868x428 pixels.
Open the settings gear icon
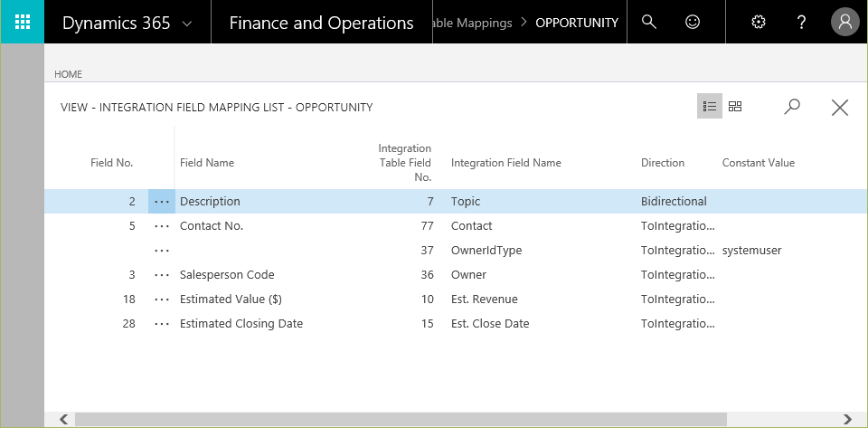758,22
